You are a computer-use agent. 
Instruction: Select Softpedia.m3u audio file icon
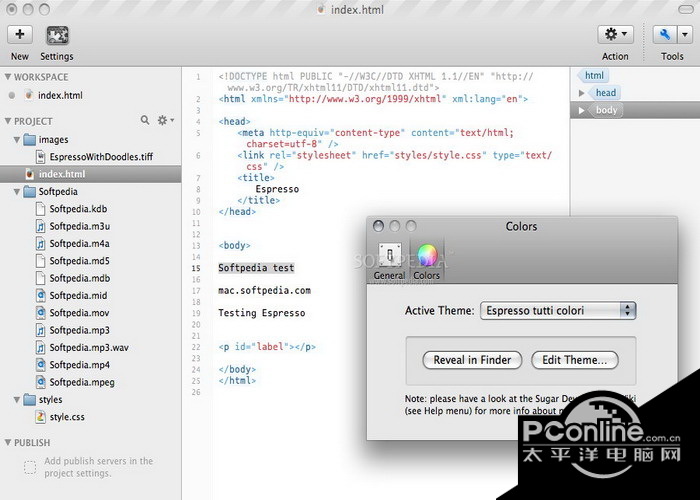point(41,226)
